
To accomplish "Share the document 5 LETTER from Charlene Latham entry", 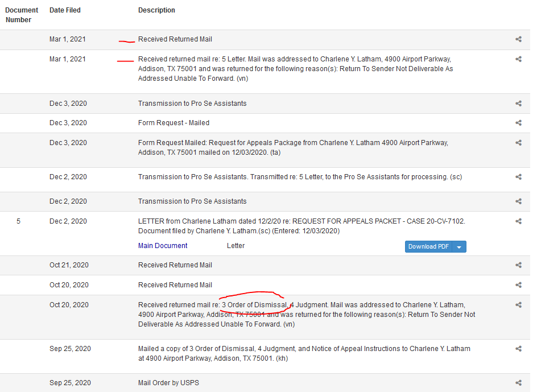I will (x=518, y=221).
